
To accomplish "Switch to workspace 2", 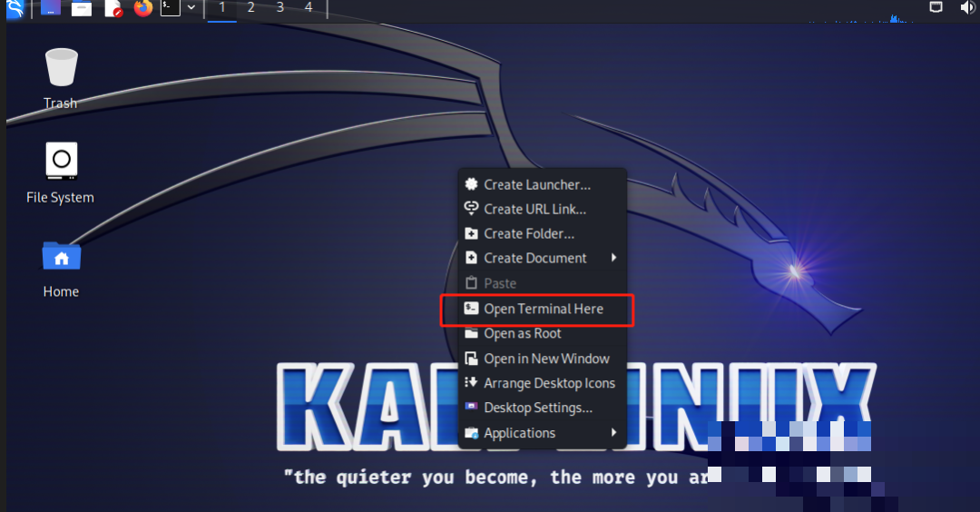I will [250, 8].
